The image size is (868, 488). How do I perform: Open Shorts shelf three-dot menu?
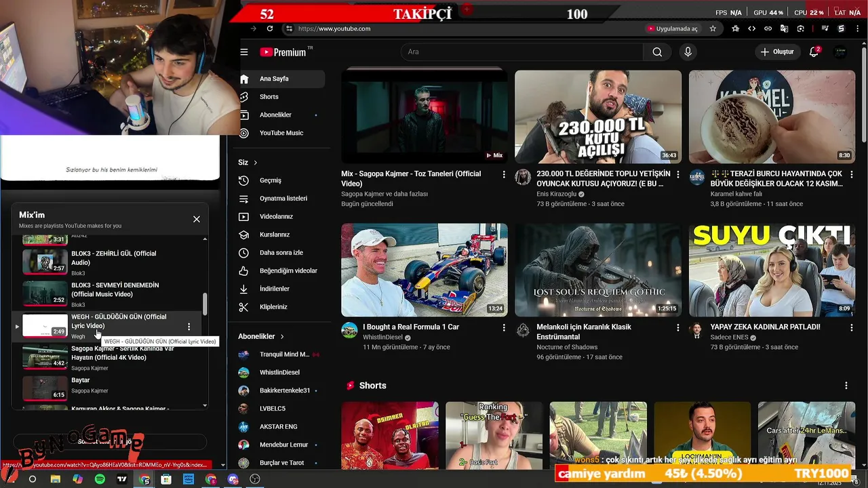pyautogui.click(x=846, y=386)
